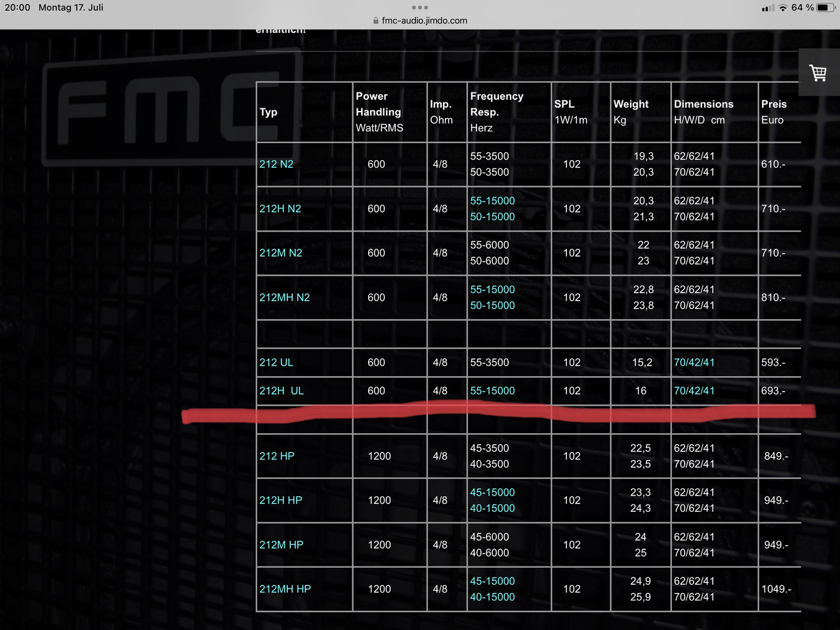
Task: Open the 212MH N2 product link
Action: point(284,297)
